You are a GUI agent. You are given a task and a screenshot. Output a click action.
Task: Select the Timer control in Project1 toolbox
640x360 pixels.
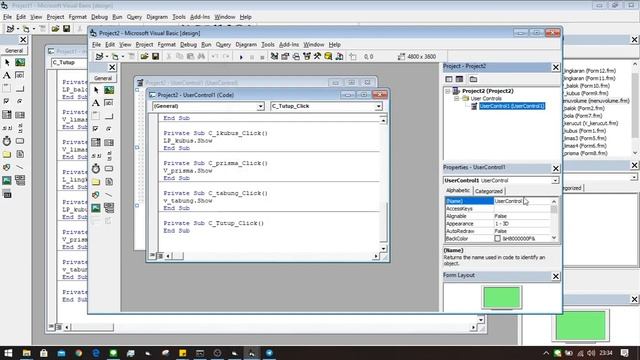point(7,141)
